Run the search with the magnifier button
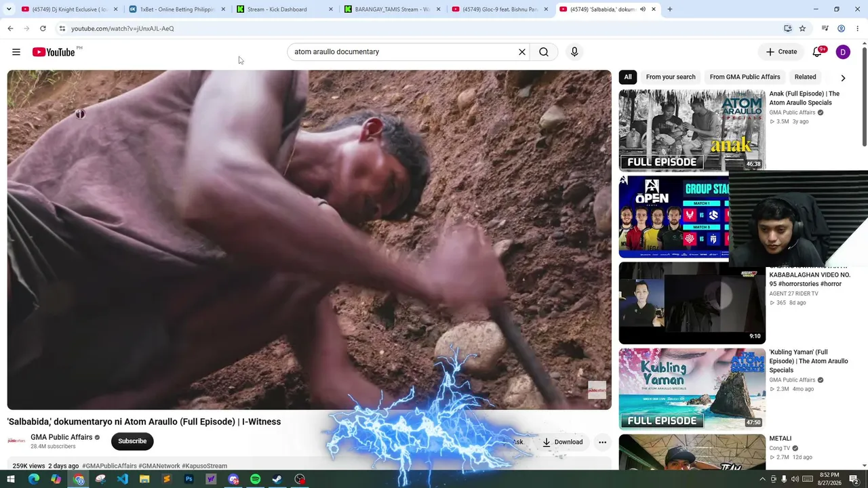868x488 pixels. [544, 52]
